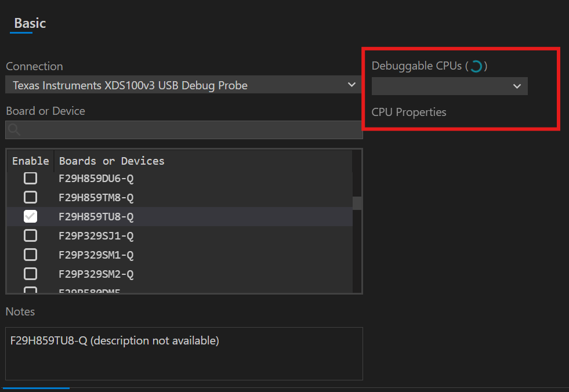Viewport: 569px width, 392px height.
Task: Click the Connection dropdown chevron arrow
Action: point(351,85)
